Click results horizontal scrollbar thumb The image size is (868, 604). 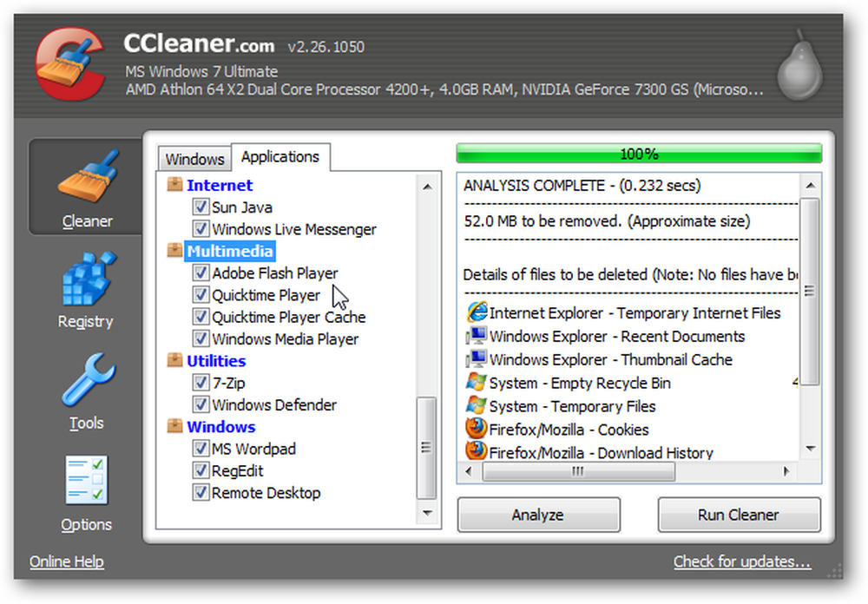pos(578,472)
